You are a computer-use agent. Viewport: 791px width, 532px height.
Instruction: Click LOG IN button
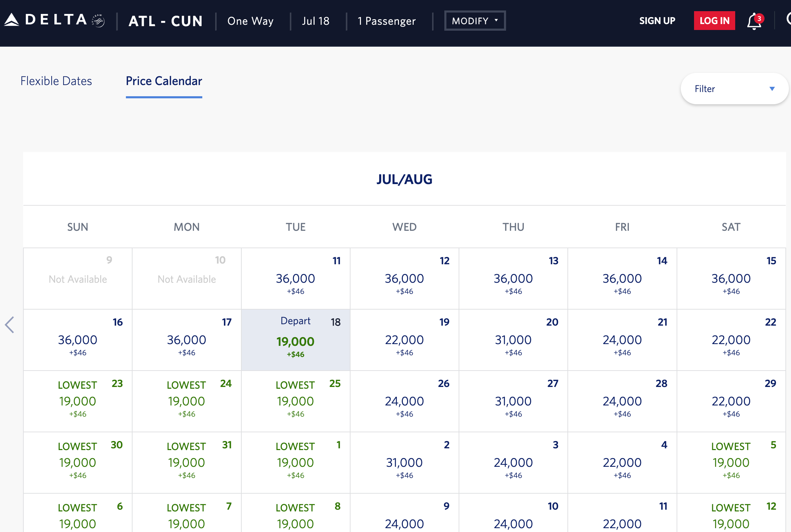(x=713, y=21)
